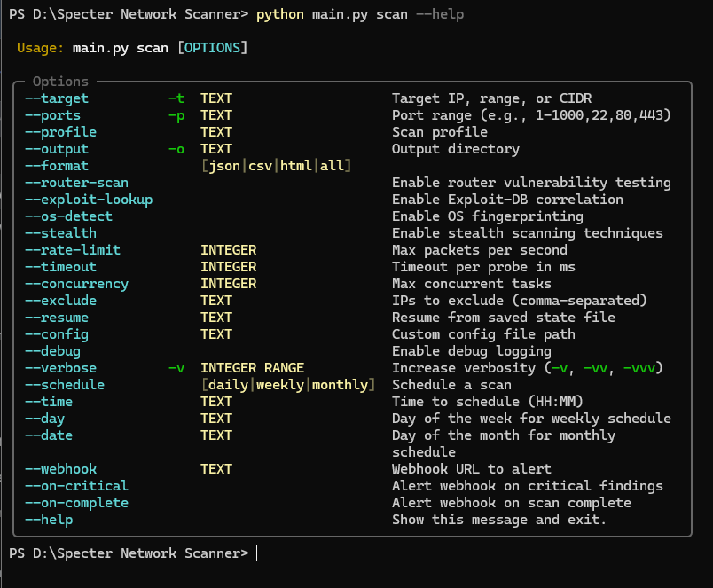Click the --exclude option
The width and height of the screenshot is (713, 588).
point(60,301)
